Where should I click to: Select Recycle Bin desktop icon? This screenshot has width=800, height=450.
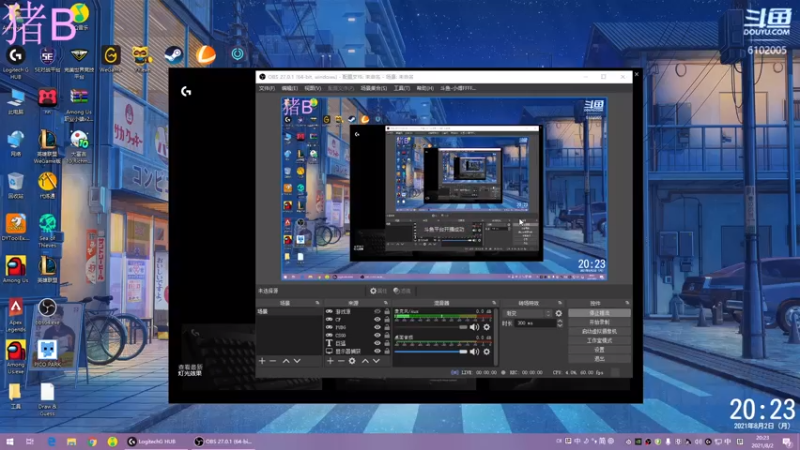click(x=16, y=186)
